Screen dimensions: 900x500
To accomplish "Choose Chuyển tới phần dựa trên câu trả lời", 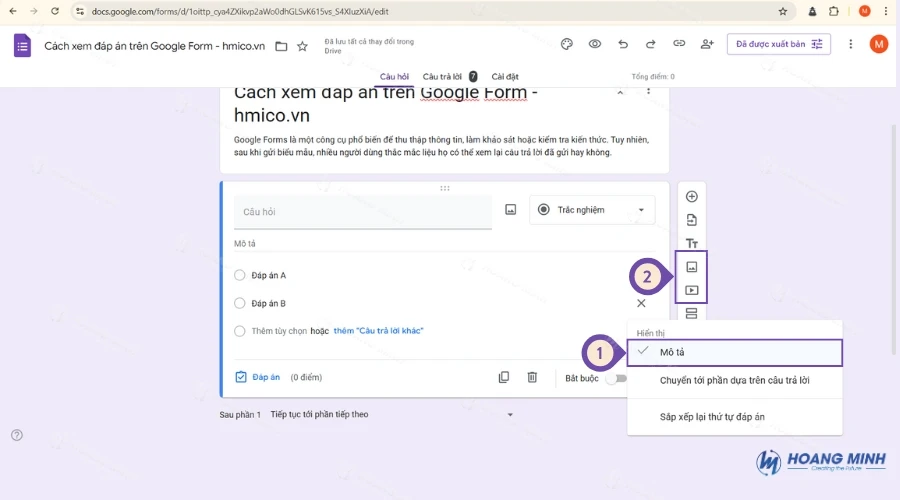I will click(735, 381).
